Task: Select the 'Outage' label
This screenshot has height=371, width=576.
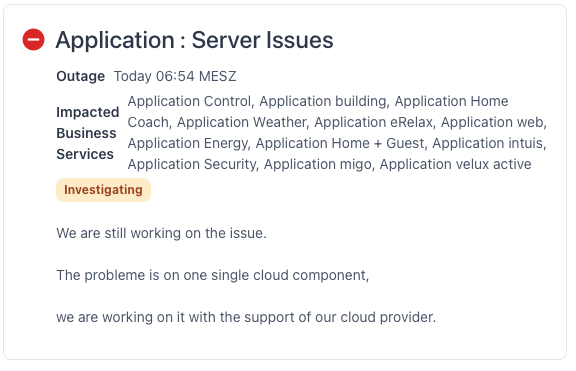Action: pos(80,76)
